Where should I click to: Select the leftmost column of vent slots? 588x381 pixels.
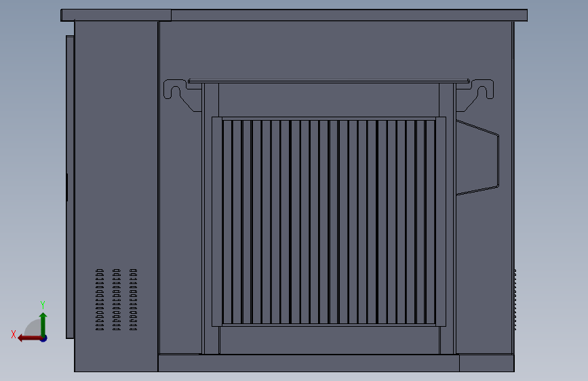click(100, 300)
